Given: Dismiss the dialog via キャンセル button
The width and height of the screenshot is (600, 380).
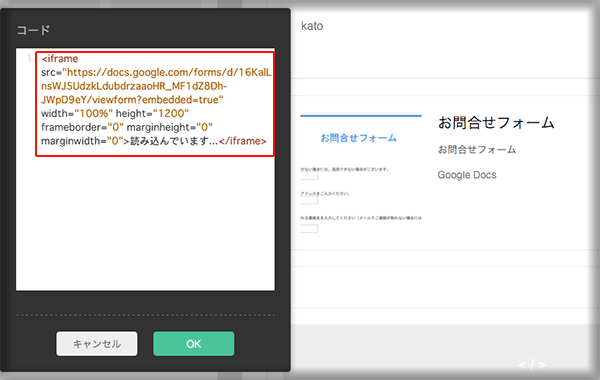Looking at the screenshot, I should click(x=97, y=344).
